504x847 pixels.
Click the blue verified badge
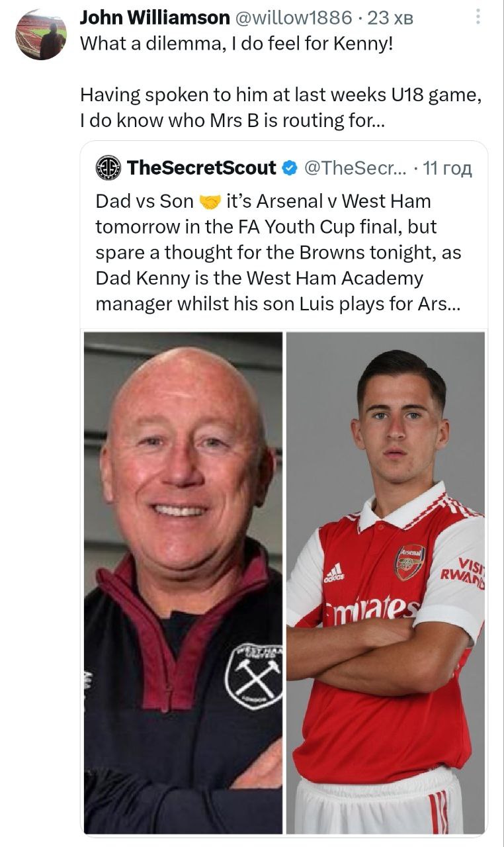point(289,168)
